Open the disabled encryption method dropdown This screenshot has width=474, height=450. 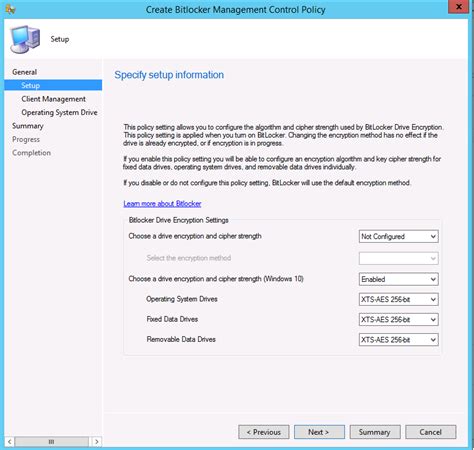[x=398, y=258]
